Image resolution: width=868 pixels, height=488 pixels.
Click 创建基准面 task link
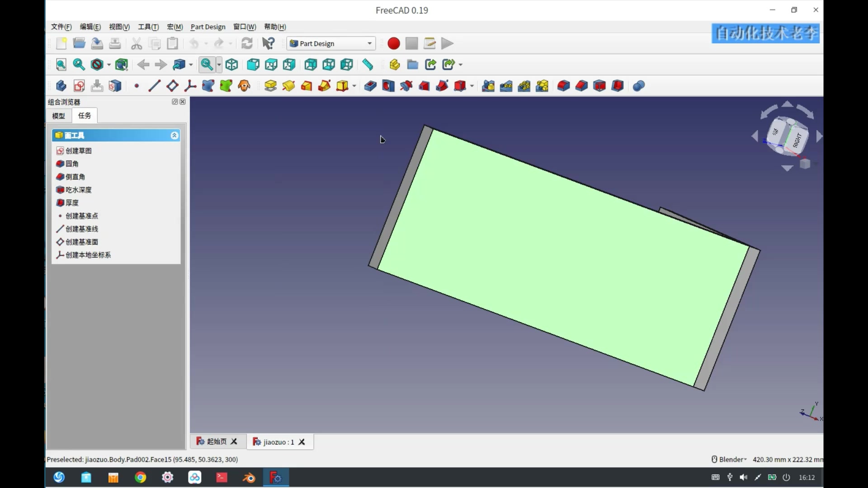click(81, 242)
